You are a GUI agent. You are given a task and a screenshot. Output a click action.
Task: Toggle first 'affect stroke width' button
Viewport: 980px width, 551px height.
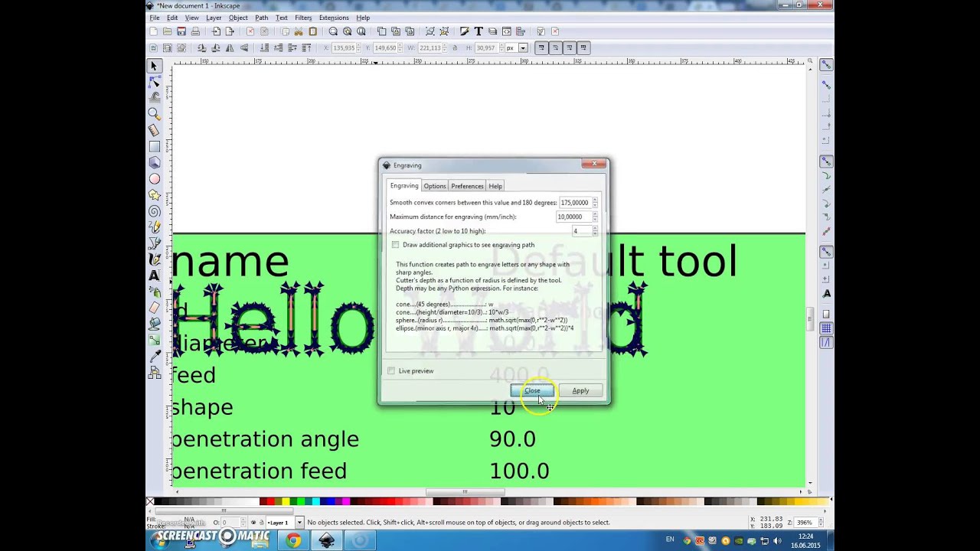tap(541, 47)
